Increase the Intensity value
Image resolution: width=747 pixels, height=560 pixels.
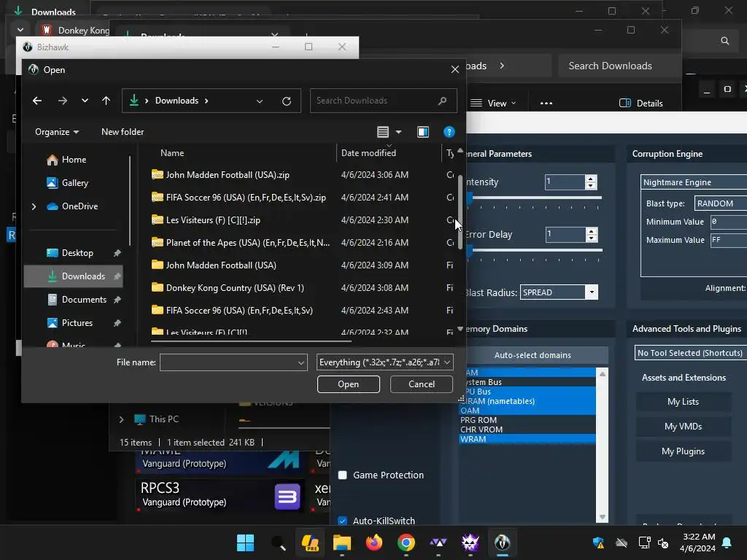tap(591, 179)
